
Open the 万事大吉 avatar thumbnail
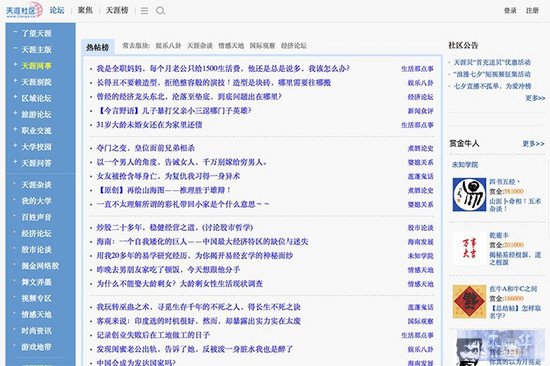pyautogui.click(x=469, y=248)
